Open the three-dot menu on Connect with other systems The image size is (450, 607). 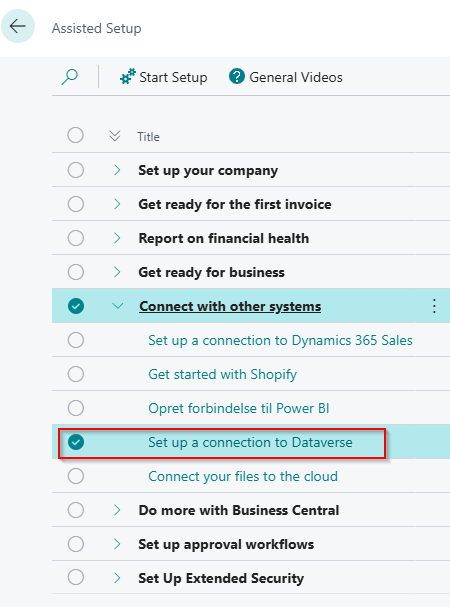pyautogui.click(x=434, y=306)
